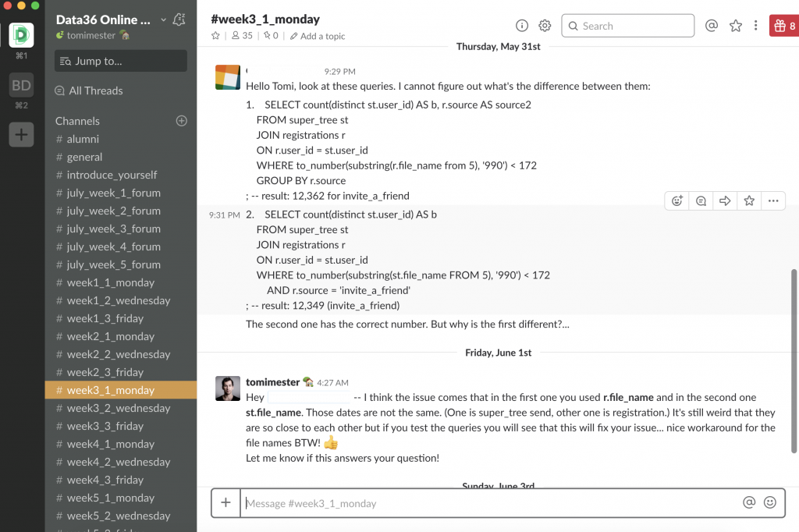Open tomimester's profile from message name
This screenshot has height=532, width=799.
tap(272, 382)
